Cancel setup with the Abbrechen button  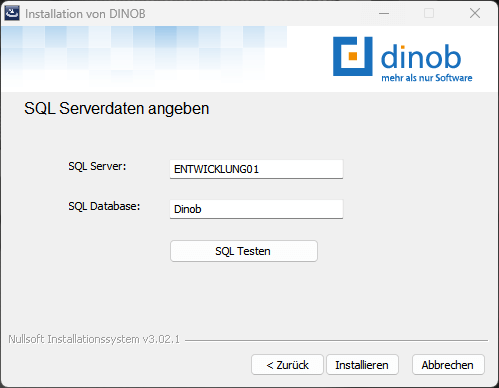pyautogui.click(x=448, y=365)
